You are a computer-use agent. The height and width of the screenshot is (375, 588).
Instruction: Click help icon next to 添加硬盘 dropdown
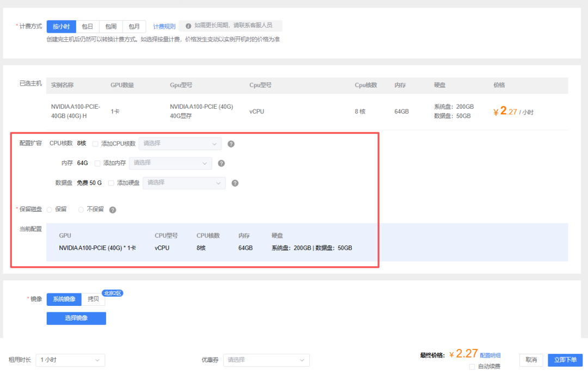[235, 183]
